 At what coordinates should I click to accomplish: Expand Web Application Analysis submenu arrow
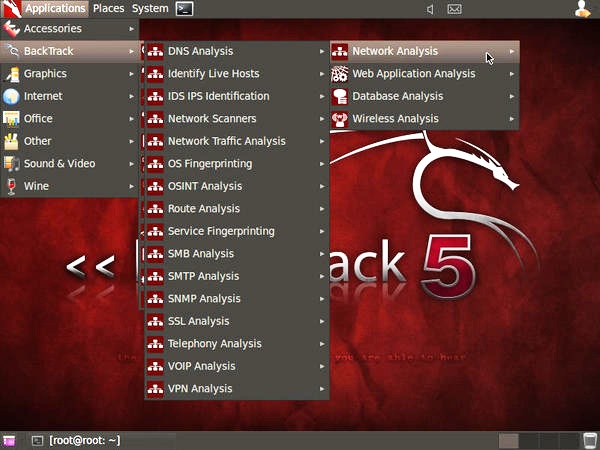click(x=512, y=74)
